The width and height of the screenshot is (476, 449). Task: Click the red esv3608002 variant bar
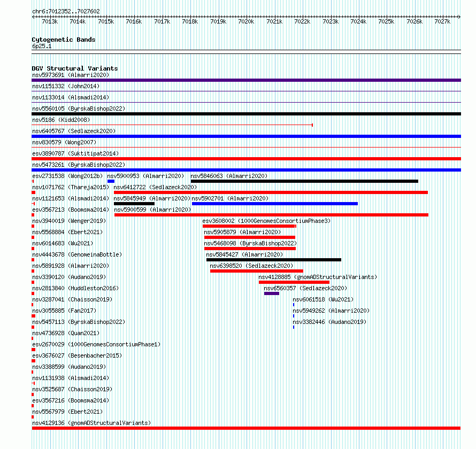pos(249,226)
